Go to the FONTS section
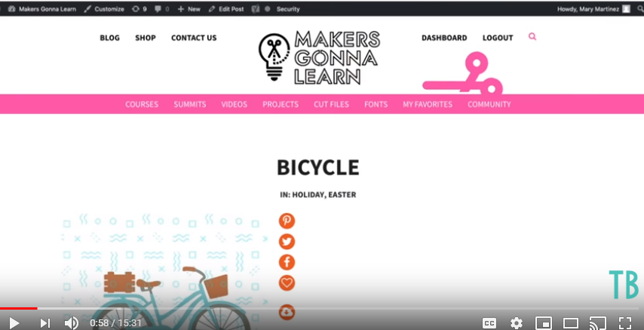The image size is (644, 330). pos(376,104)
